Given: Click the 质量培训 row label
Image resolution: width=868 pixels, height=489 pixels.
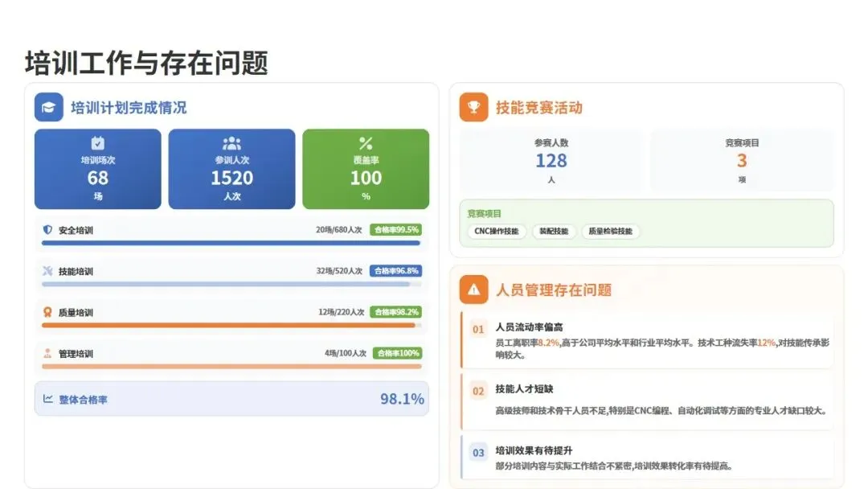Looking at the screenshot, I should click(76, 312).
